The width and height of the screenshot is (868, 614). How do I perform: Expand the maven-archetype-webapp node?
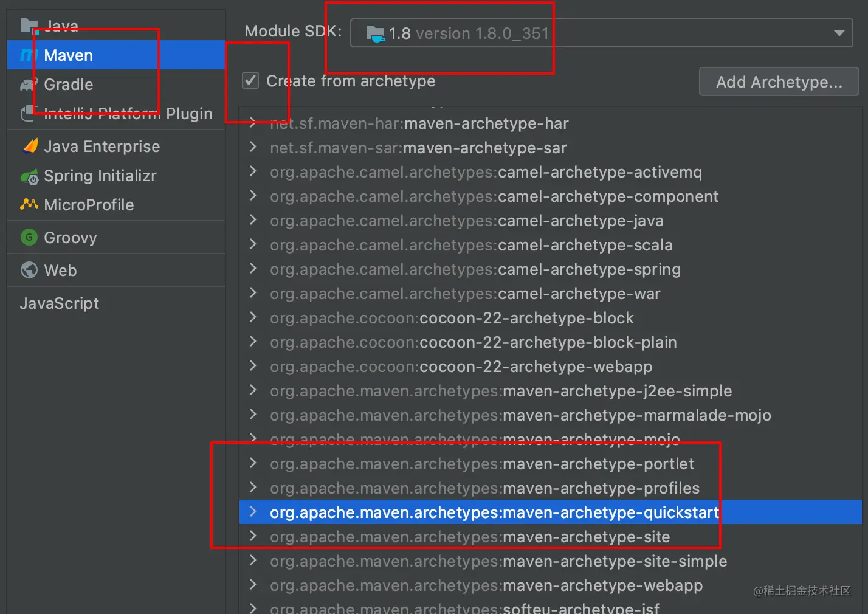253,585
